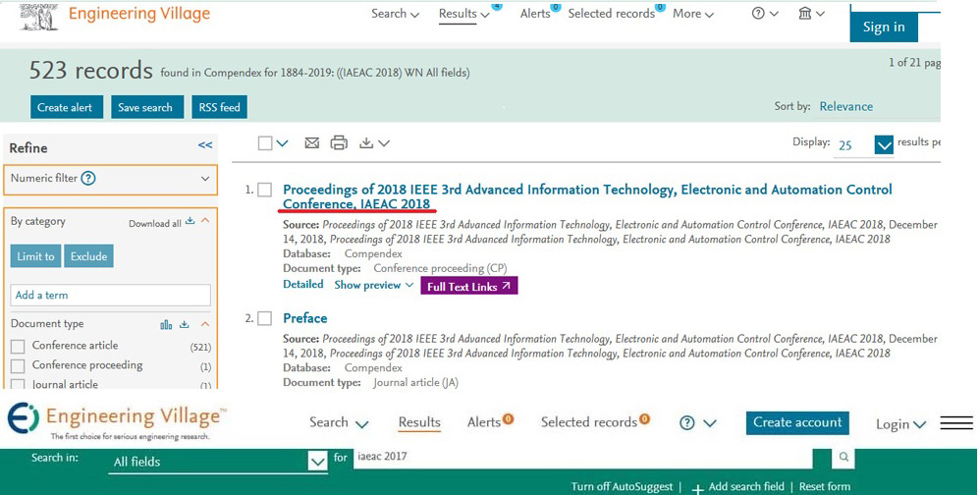
Task: Click the Save search button
Action: click(x=145, y=107)
